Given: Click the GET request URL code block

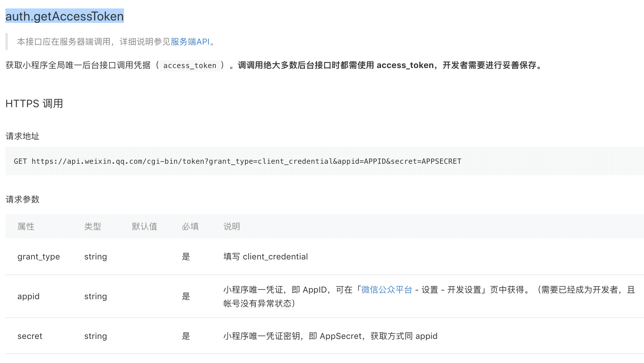Looking at the screenshot, I should [x=237, y=161].
